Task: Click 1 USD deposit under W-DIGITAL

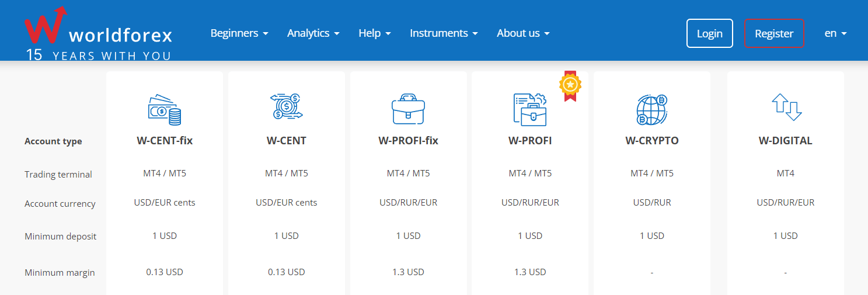Action: [786, 236]
